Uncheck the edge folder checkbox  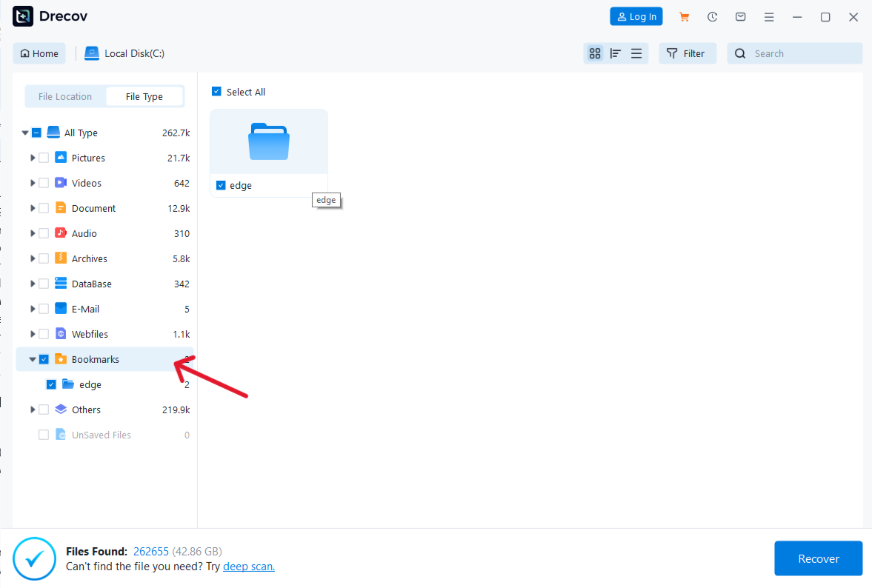[51, 384]
